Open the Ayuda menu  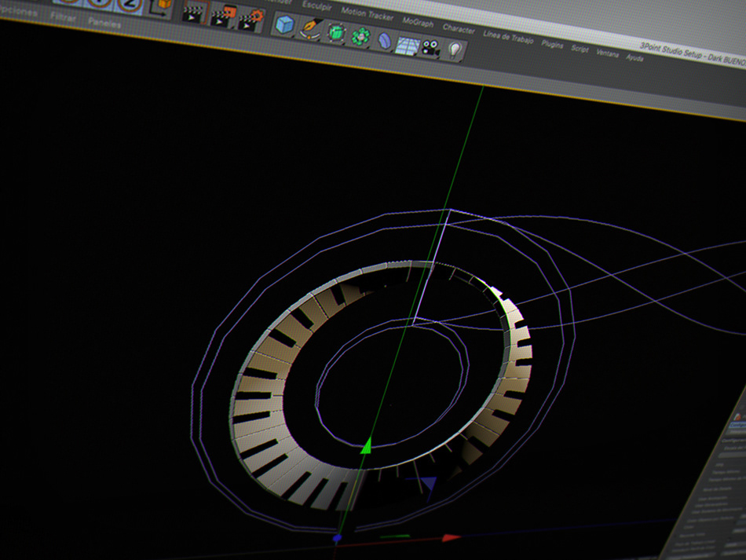634,57
